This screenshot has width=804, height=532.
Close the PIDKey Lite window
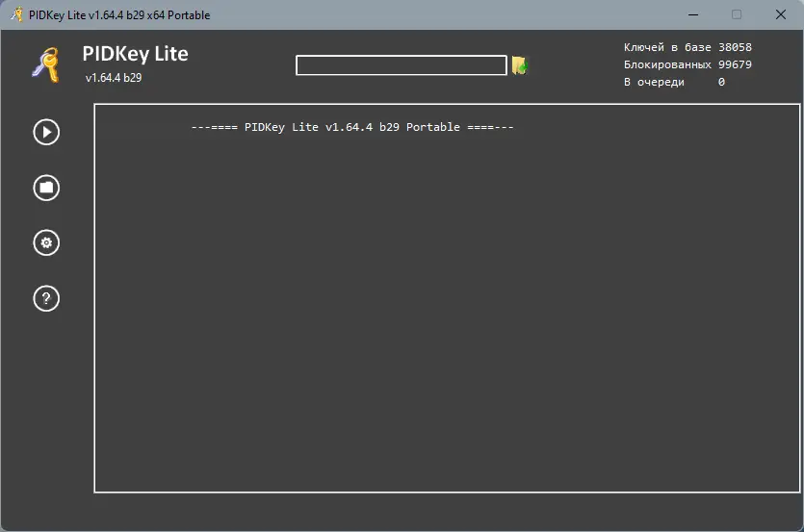[781, 14]
